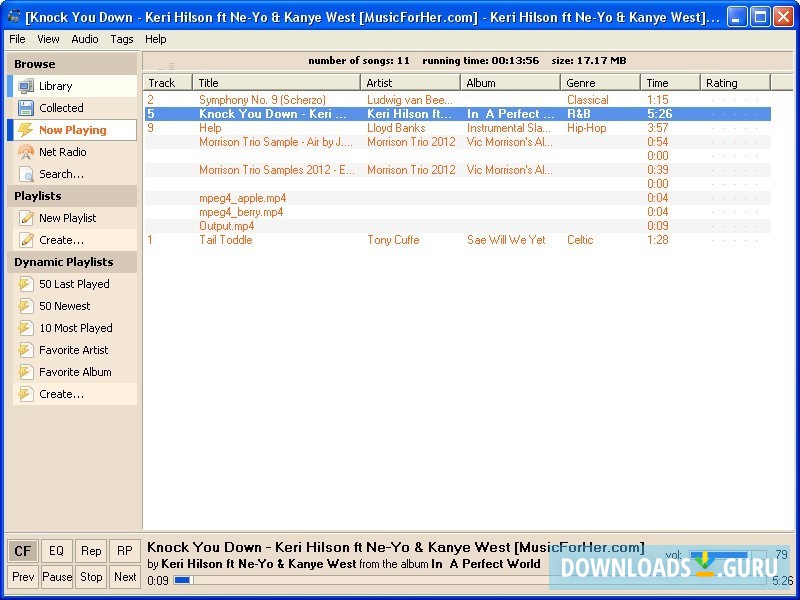
Task: Sort by the Genre column header
Action: [601, 83]
